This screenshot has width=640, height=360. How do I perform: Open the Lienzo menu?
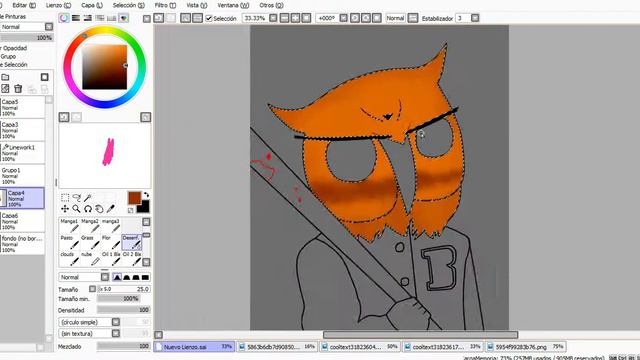pos(58,5)
